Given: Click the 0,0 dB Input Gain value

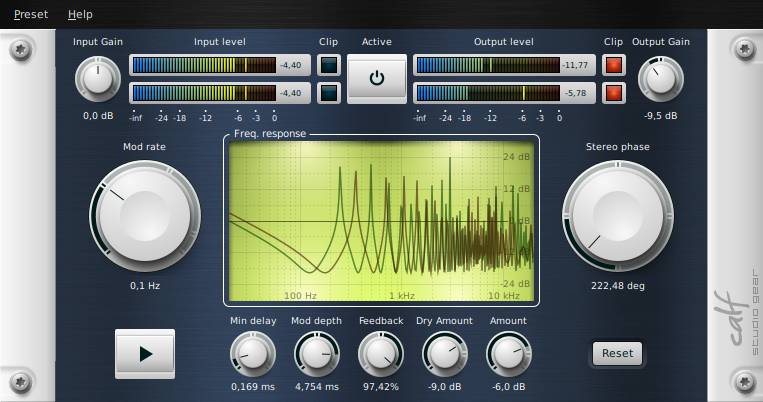Looking at the screenshot, I should 98,116.
